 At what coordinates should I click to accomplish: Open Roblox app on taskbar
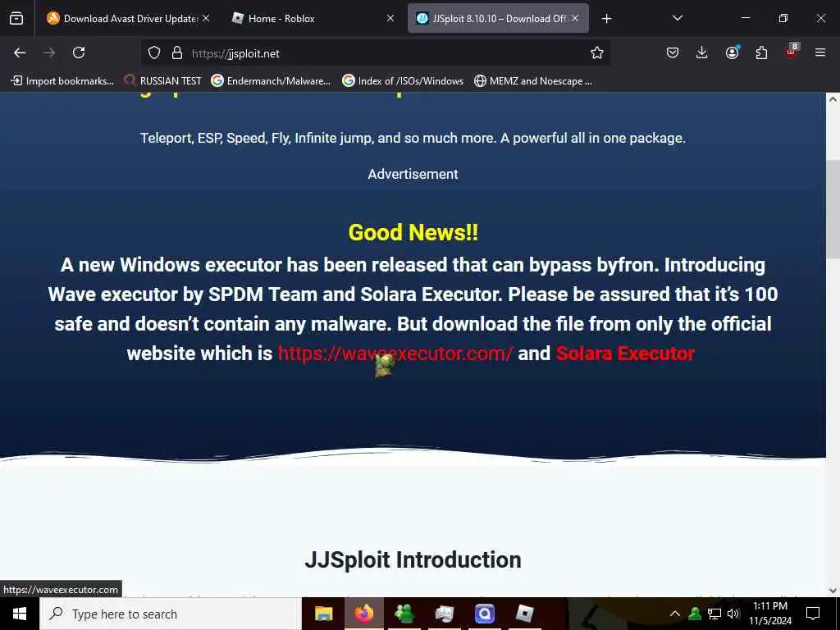tap(524, 614)
